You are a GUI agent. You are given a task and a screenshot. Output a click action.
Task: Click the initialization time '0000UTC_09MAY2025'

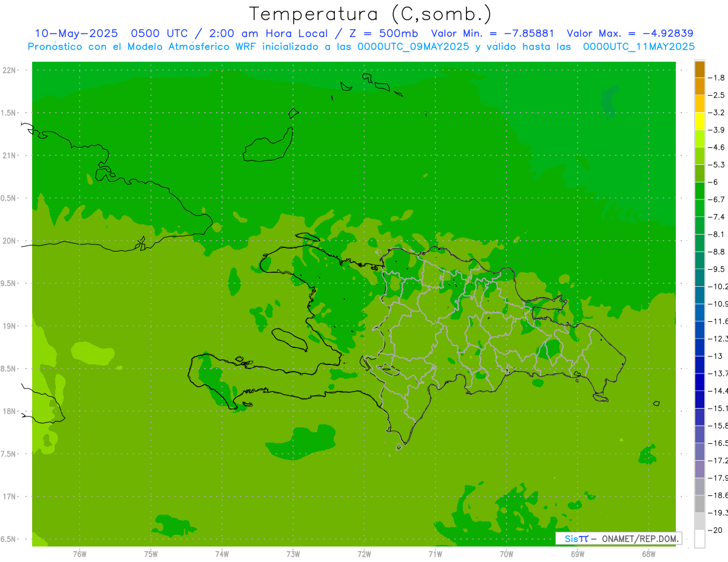(414, 46)
